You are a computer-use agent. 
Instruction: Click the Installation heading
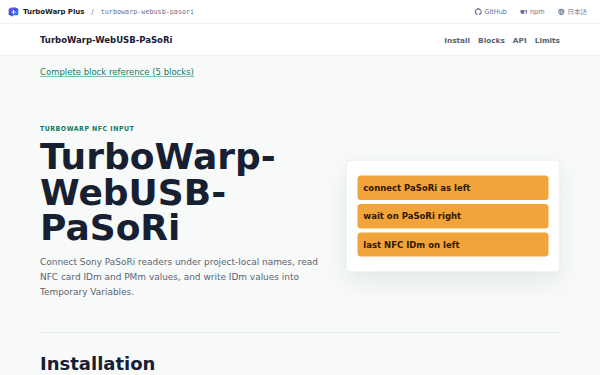click(x=98, y=364)
